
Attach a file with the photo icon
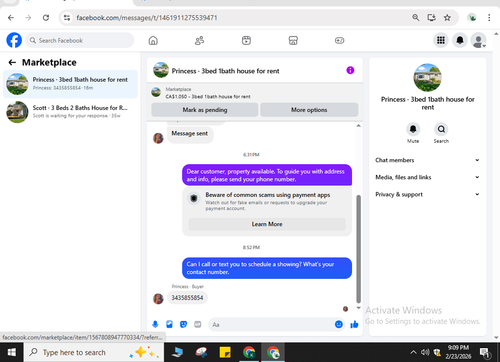[169, 324]
